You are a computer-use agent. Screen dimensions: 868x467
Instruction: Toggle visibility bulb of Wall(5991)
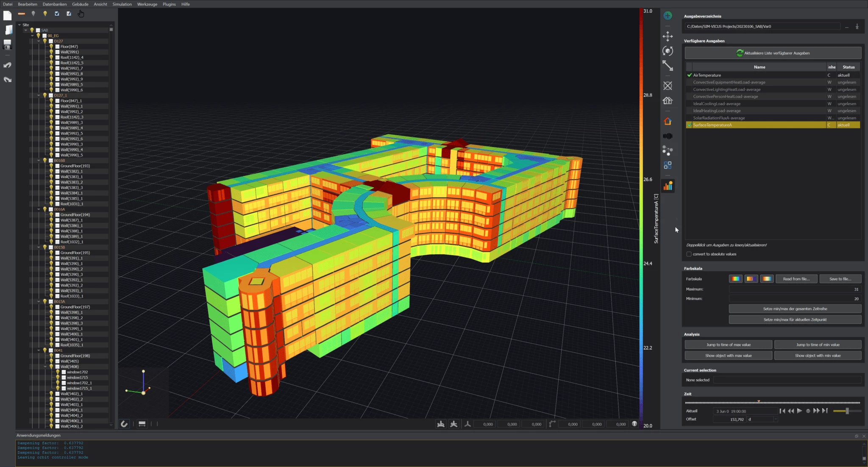[x=51, y=52]
